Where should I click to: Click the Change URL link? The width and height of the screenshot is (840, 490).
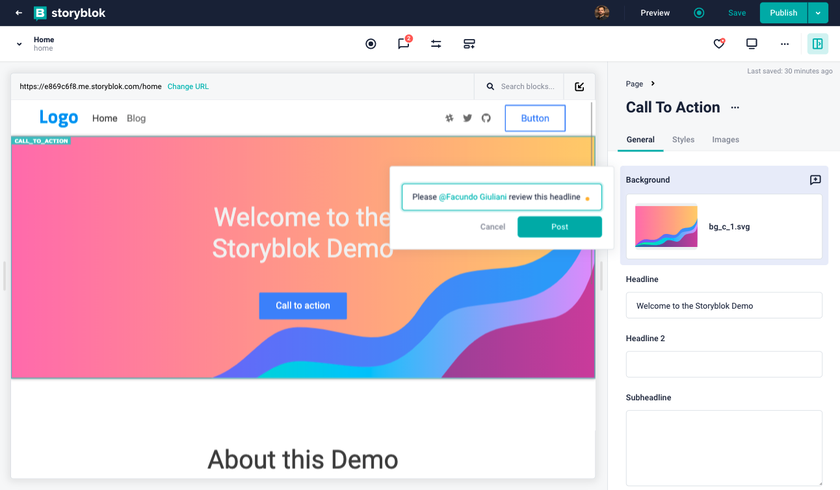[188, 87]
